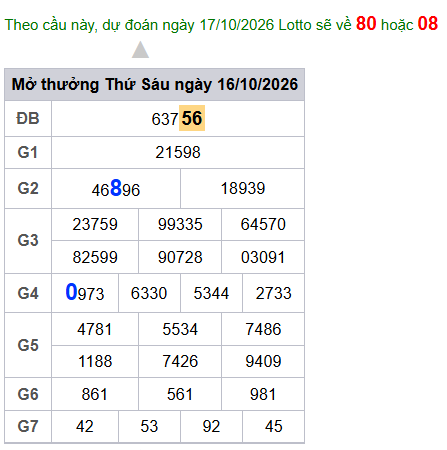Click the G4 result 0973
The height and width of the screenshot is (450, 447).
pos(85,292)
